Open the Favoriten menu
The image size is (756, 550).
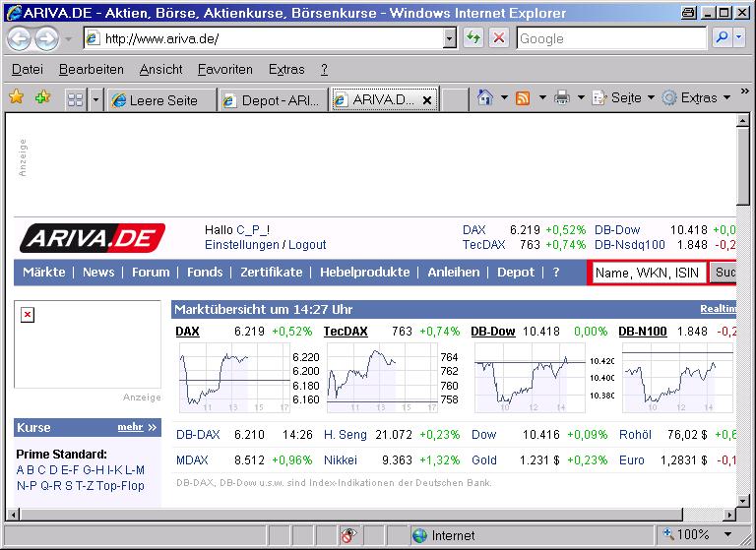click(224, 69)
